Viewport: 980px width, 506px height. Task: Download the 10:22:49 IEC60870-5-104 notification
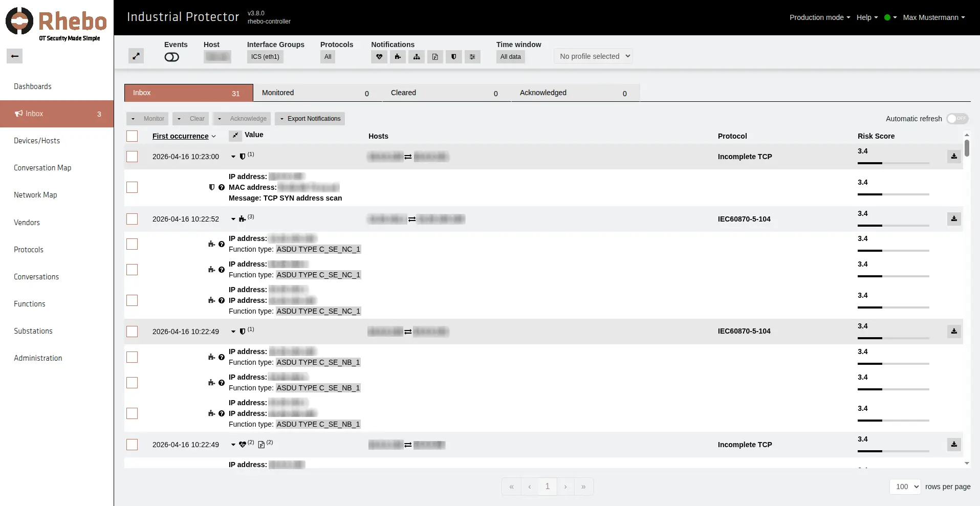[x=954, y=332]
